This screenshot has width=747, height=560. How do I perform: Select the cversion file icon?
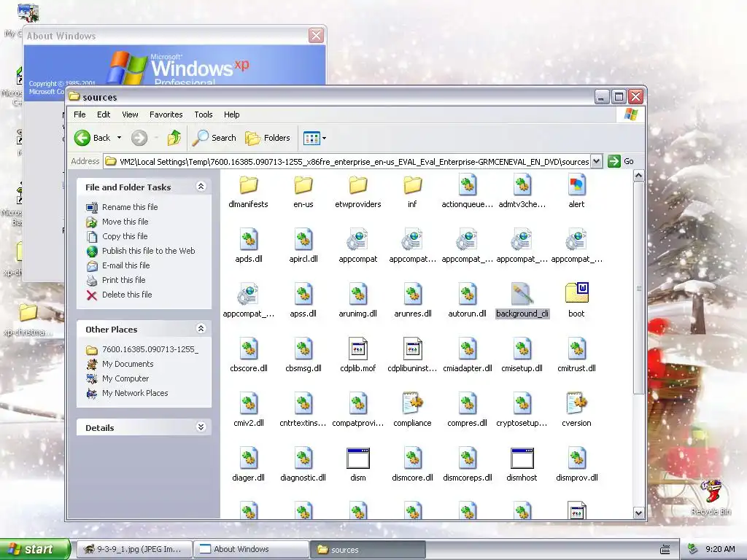[576, 403]
